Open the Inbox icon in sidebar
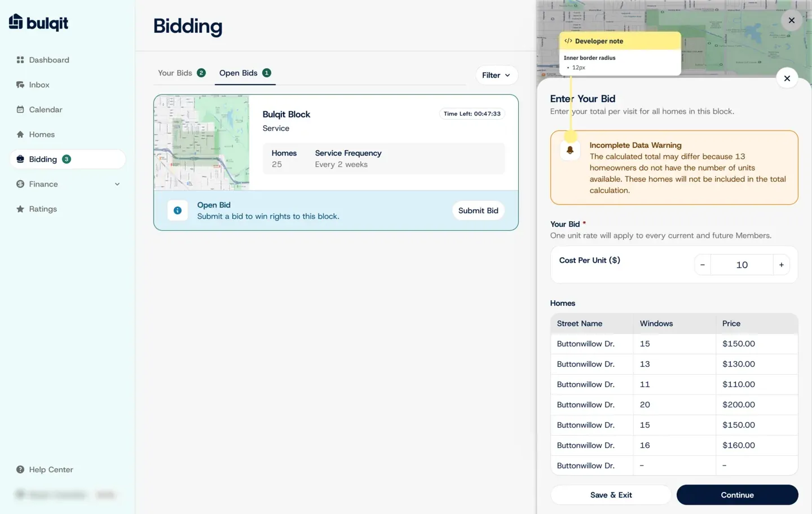Screen dimensions: 812x514 point(20,85)
